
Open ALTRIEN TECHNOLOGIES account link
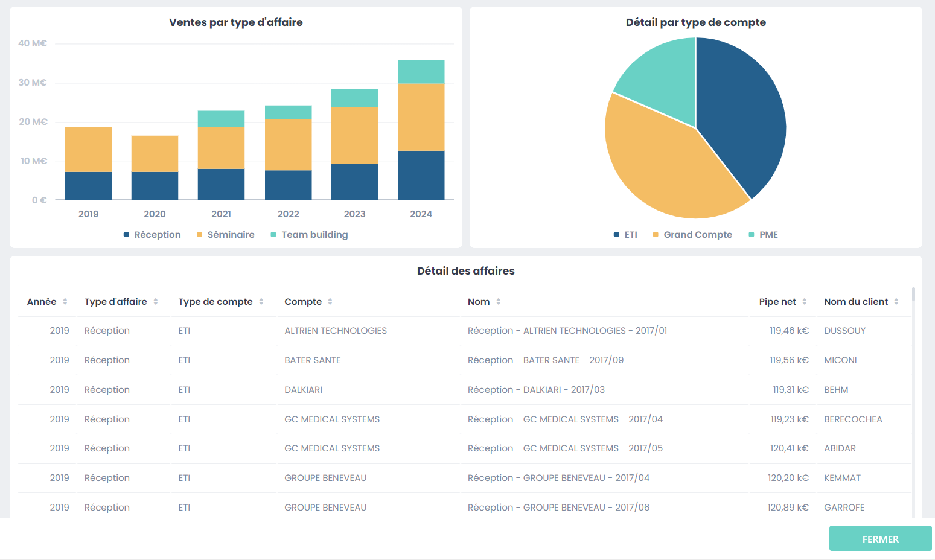[x=336, y=331]
